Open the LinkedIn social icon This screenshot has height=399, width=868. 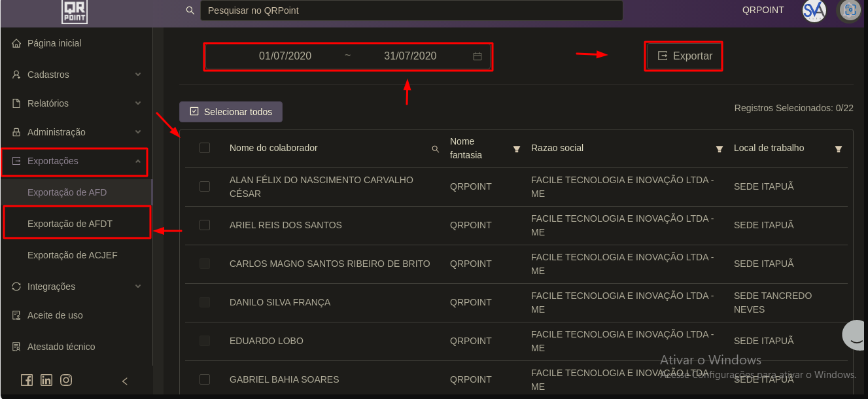click(x=46, y=380)
